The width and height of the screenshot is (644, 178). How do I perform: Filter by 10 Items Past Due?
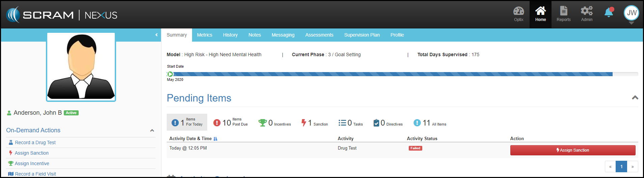(231, 123)
